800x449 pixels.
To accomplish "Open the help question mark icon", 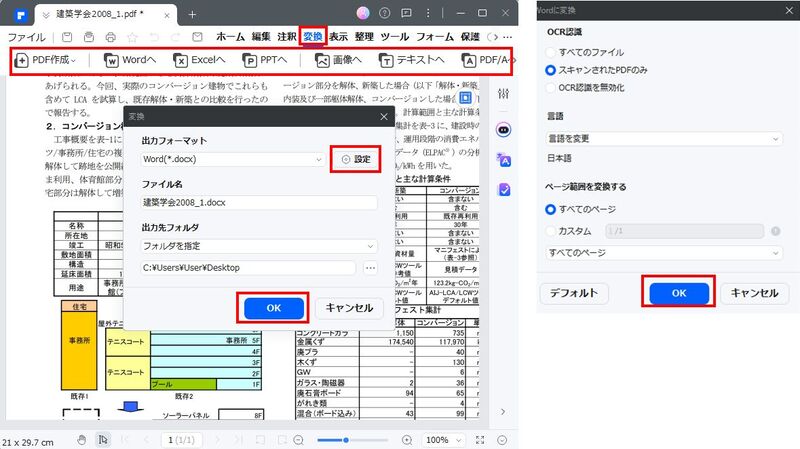I will point(385,13).
